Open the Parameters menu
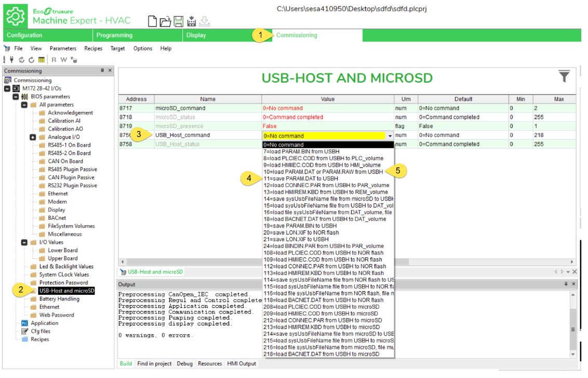This screenshot has width=588, height=378. coord(63,48)
